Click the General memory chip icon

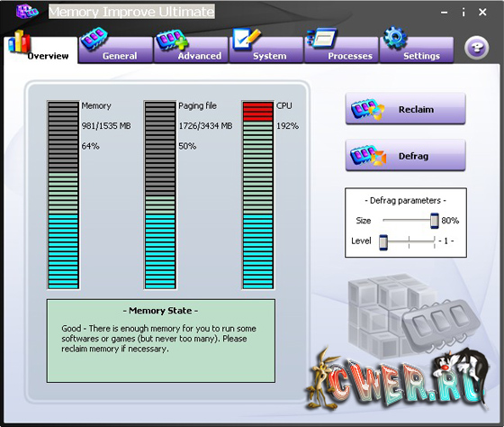click(94, 39)
